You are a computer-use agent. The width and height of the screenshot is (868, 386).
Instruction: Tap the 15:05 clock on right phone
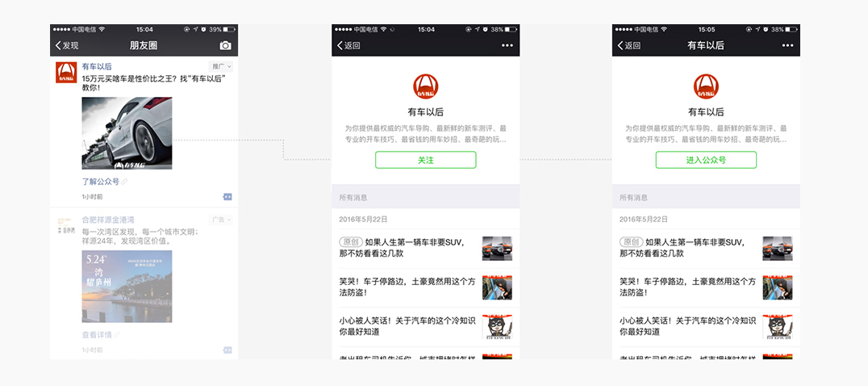707,29
